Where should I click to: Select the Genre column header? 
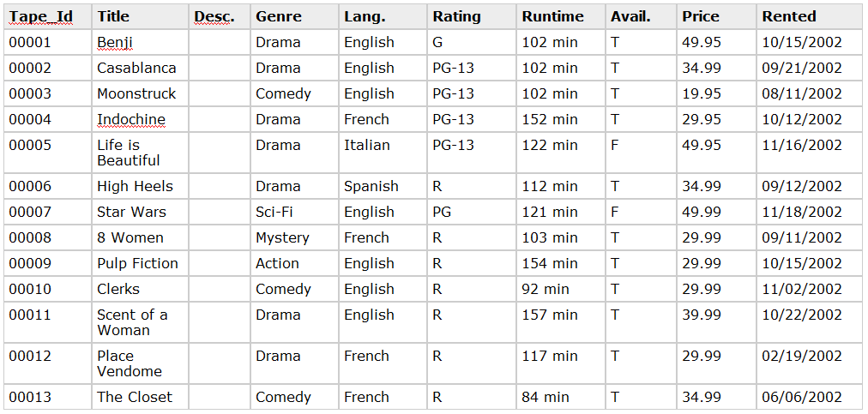click(x=294, y=16)
